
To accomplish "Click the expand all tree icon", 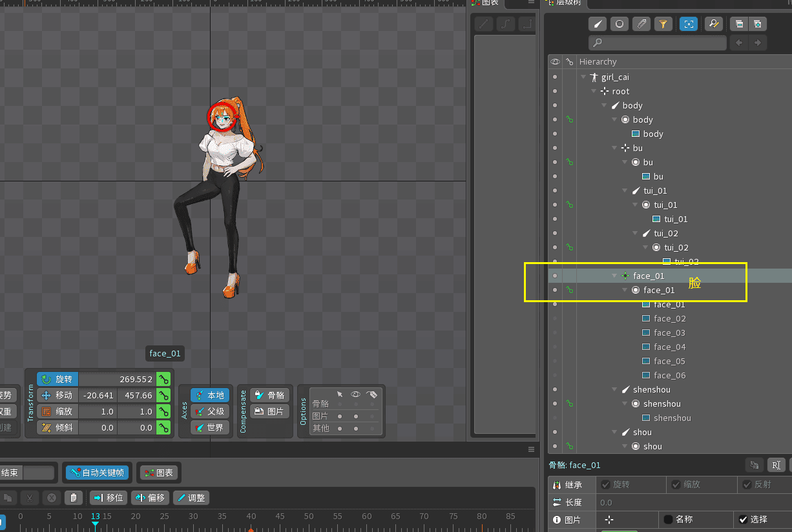I will (x=756, y=24).
